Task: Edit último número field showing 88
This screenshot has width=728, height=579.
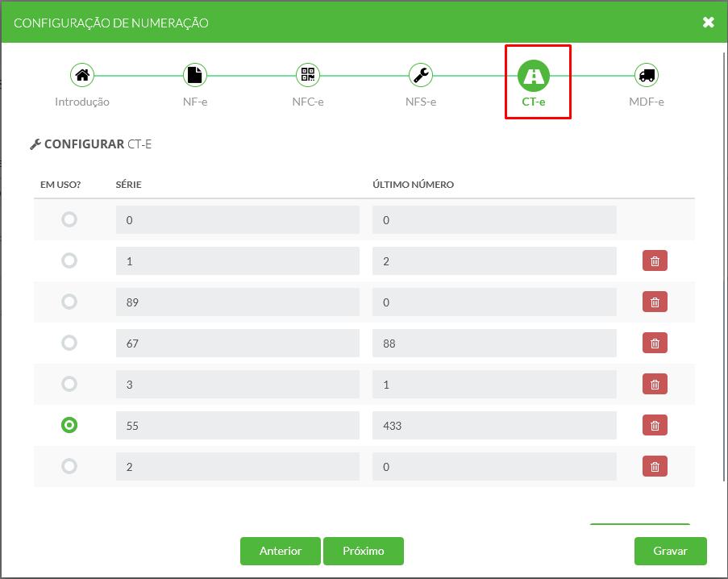Action: tap(494, 344)
